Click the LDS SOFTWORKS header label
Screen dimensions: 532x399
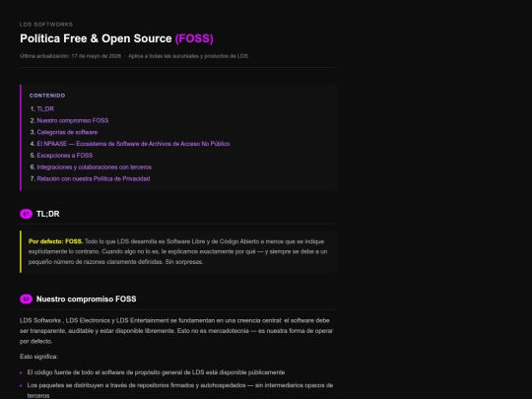pos(46,25)
